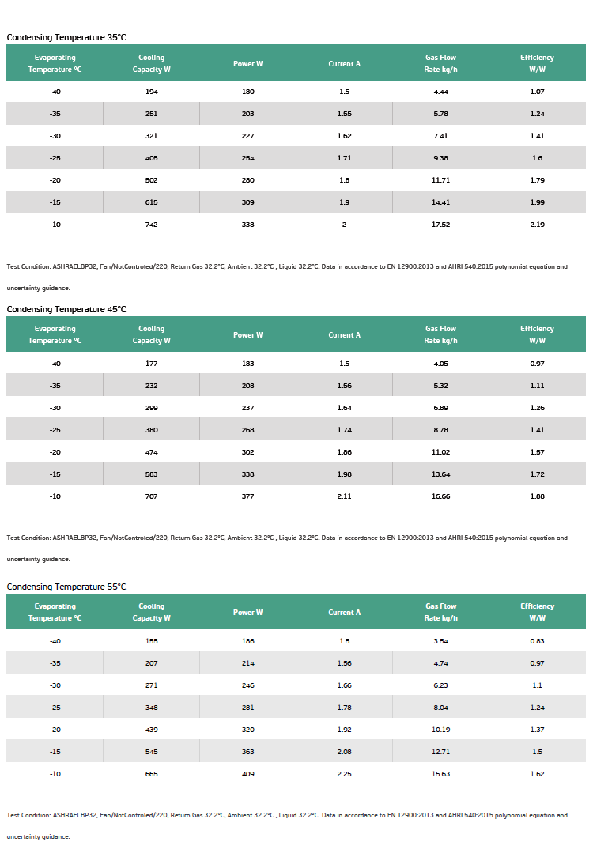Image resolution: width=593 pixels, height=868 pixels.
Task: Click the Condensing Temperature 35°C heading
Action: pos(66,37)
